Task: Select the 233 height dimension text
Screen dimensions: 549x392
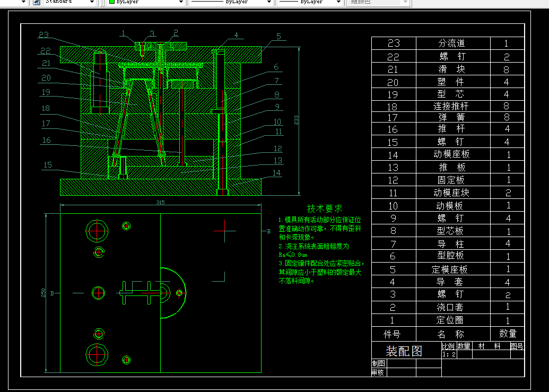Action: [x=296, y=120]
